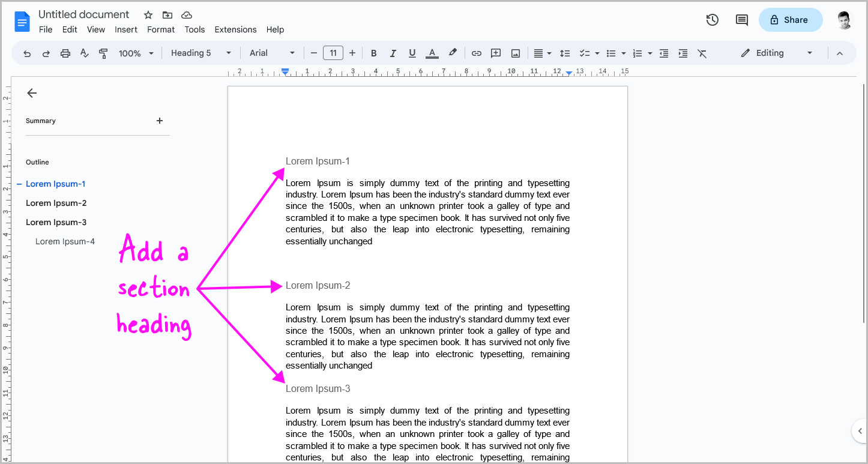The height and width of the screenshot is (464, 868).
Task: Click the Print icon
Action: tap(65, 53)
